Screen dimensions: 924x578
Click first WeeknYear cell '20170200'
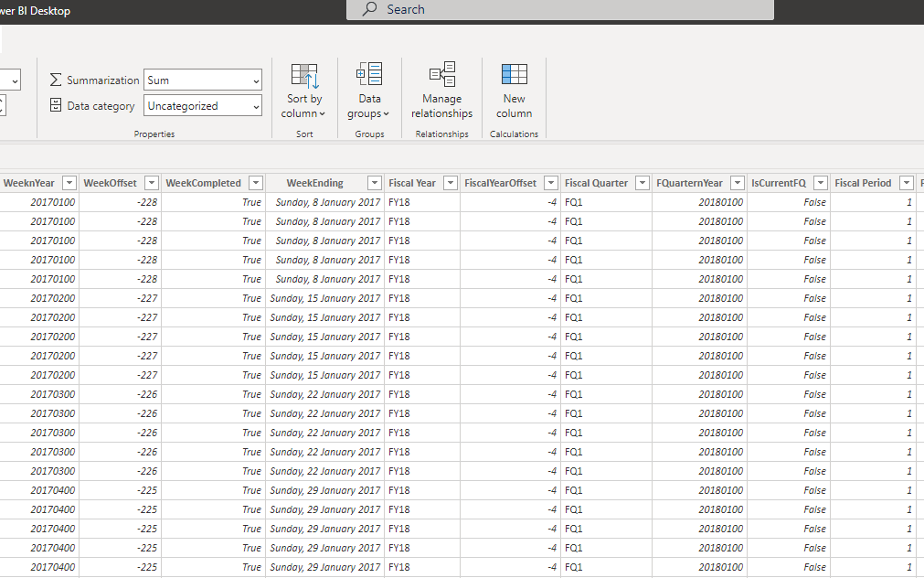coord(39,298)
